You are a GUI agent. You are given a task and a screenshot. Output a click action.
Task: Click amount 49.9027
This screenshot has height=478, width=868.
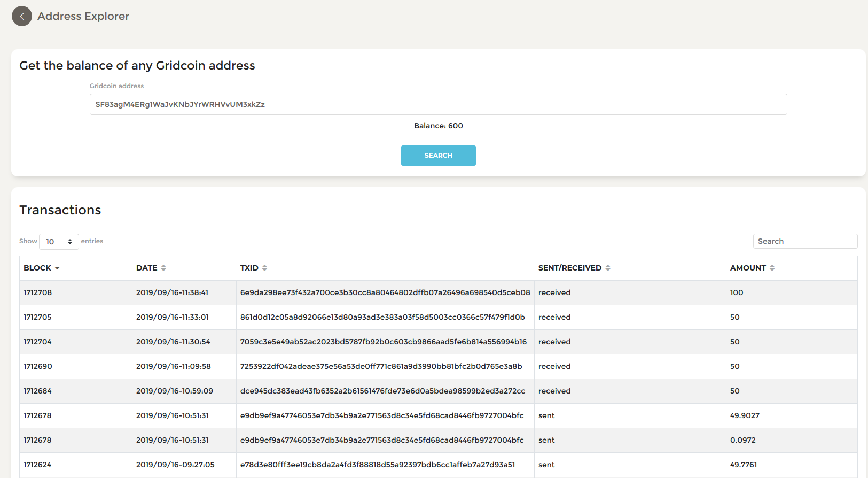[745, 415]
